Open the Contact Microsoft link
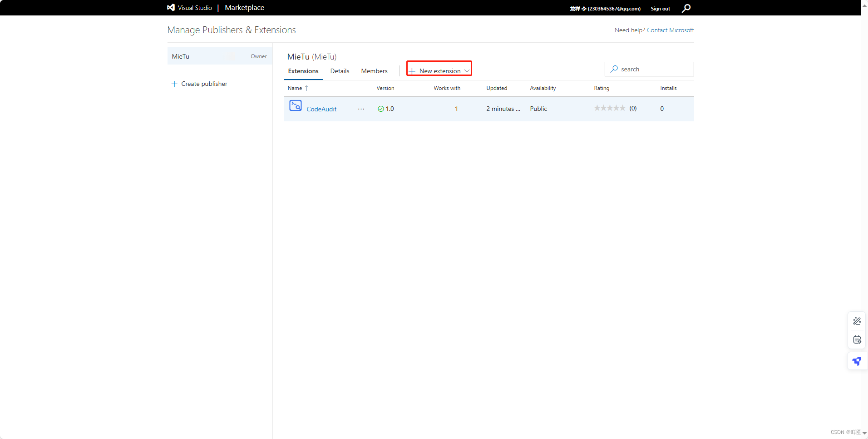 (x=670, y=30)
